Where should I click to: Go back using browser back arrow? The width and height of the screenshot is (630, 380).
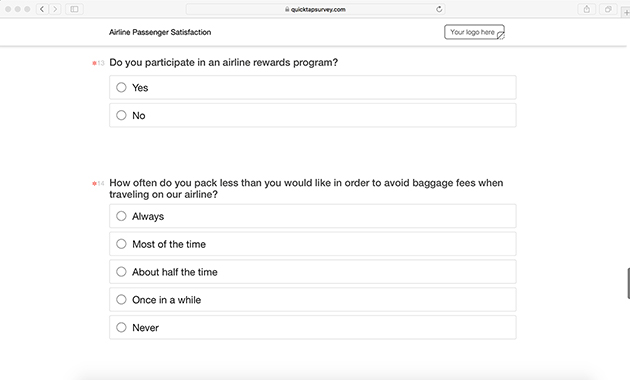(42, 9)
